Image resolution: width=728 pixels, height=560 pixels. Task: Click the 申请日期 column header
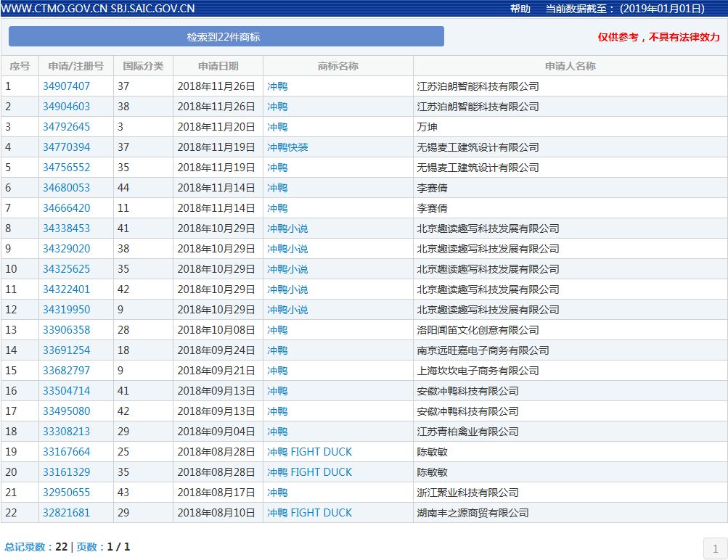(218, 66)
